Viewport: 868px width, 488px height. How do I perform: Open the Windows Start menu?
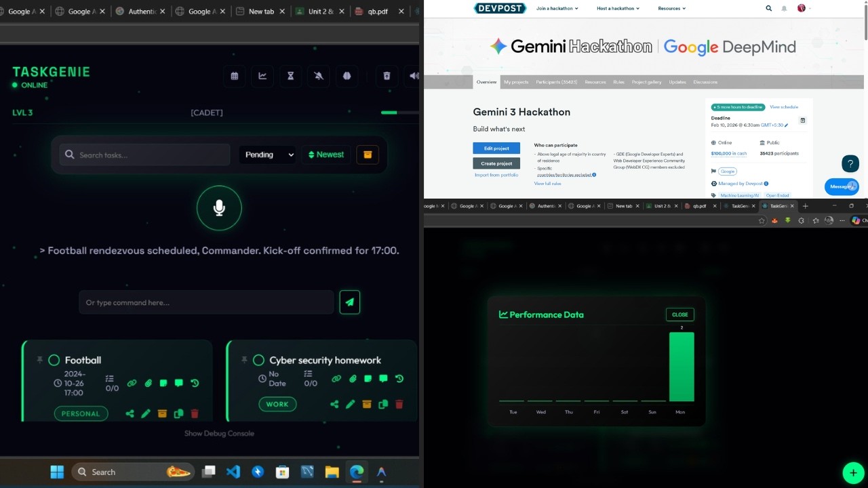click(x=57, y=472)
